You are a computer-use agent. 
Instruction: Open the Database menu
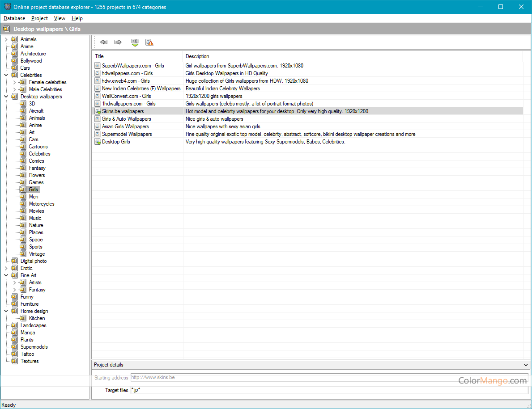(x=14, y=18)
